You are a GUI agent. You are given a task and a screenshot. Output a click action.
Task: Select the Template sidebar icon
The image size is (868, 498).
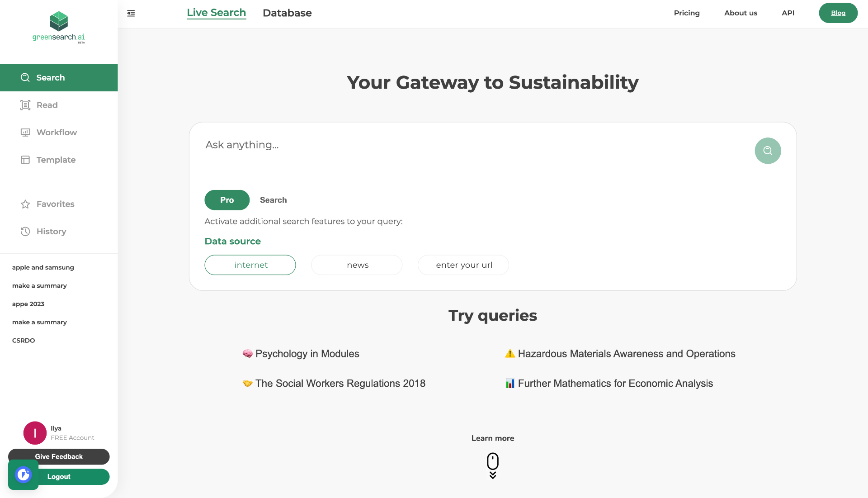pyautogui.click(x=25, y=160)
